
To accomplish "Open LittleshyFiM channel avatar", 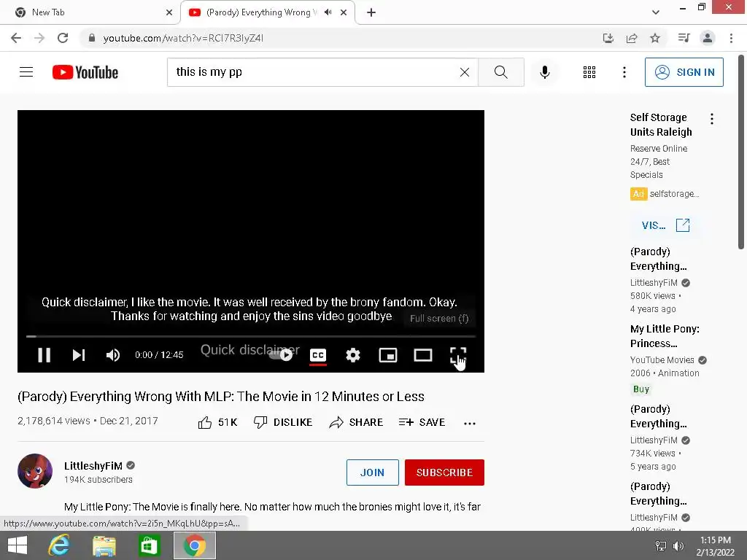I will tap(35, 472).
